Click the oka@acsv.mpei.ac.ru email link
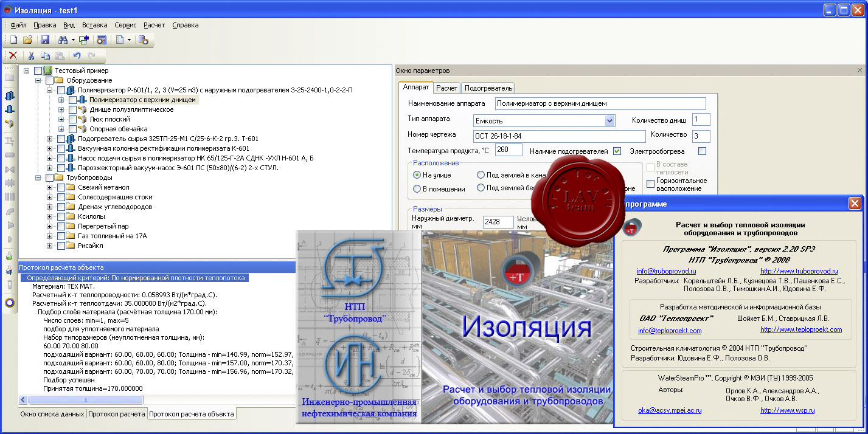 tap(670, 410)
